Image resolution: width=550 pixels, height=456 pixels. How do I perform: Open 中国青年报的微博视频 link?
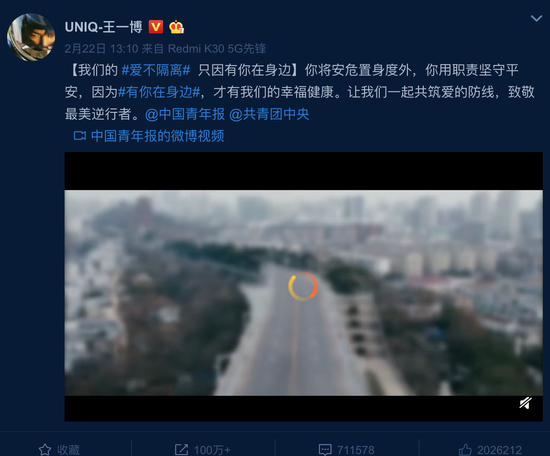pyautogui.click(x=157, y=136)
